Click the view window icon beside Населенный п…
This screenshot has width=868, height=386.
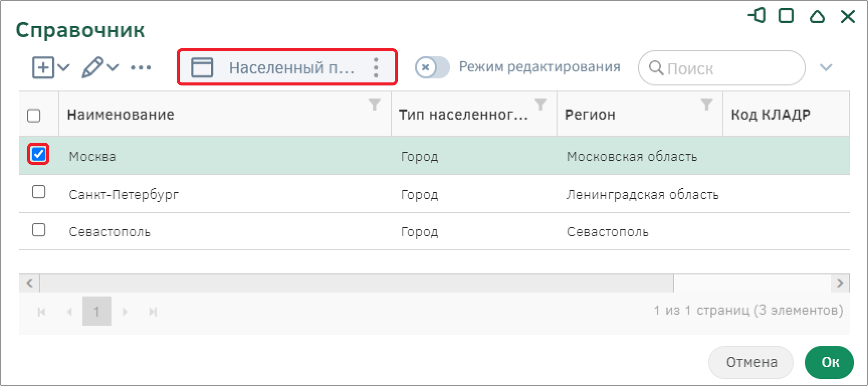click(x=202, y=67)
